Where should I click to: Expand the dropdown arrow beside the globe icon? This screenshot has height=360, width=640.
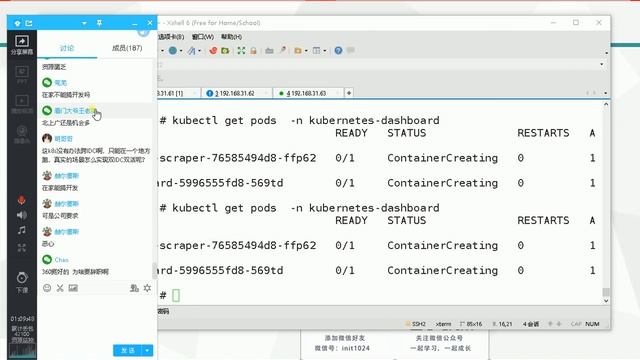click(181, 51)
